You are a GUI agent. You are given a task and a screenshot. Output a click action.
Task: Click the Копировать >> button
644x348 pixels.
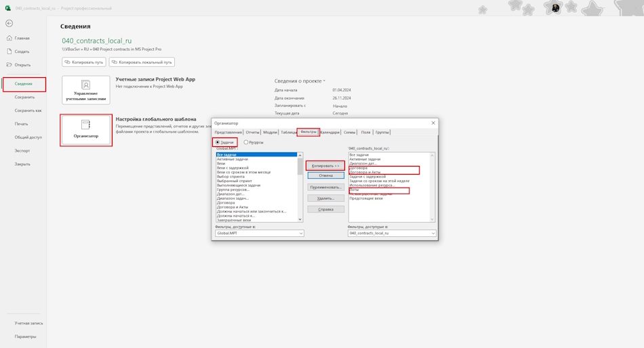325,166
